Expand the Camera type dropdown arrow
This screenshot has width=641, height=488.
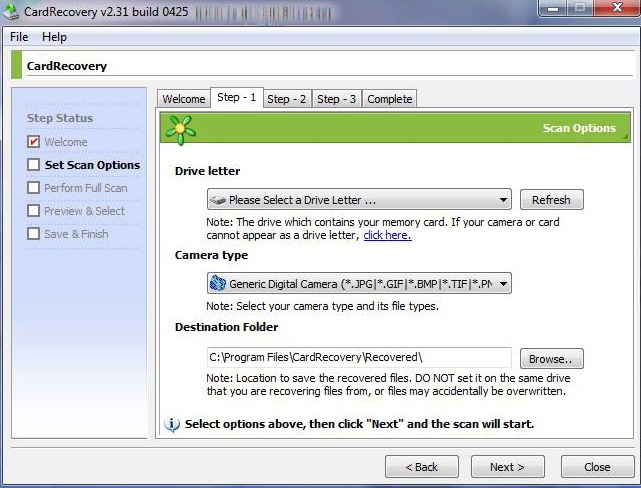point(503,284)
